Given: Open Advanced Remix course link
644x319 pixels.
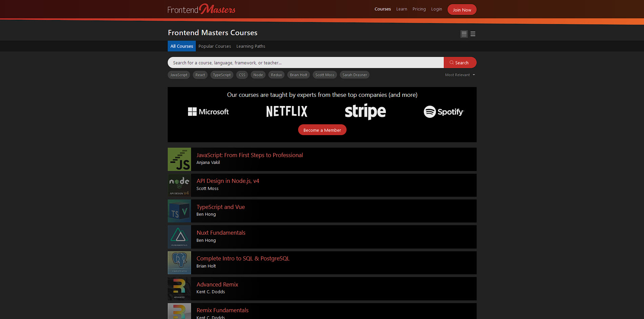Looking at the screenshot, I should pos(217,284).
